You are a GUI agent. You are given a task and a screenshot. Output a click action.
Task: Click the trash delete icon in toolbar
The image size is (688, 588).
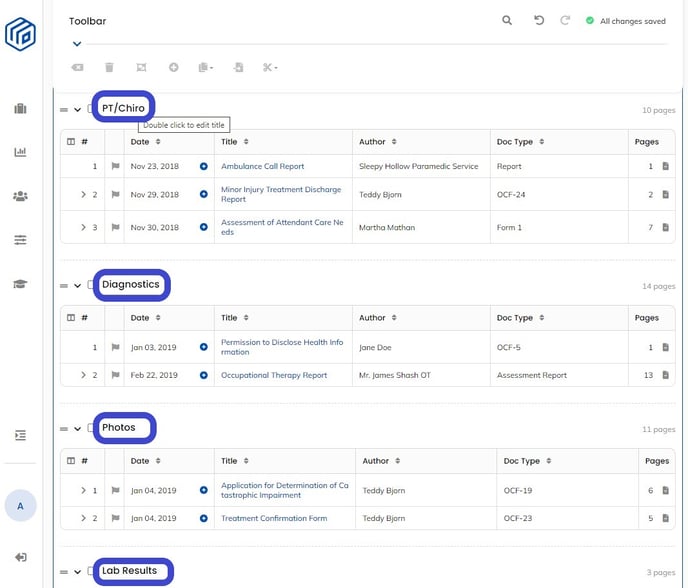[x=109, y=67]
